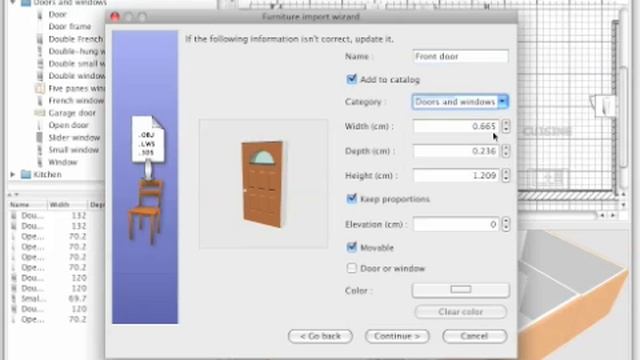The width and height of the screenshot is (640, 360).
Task: Click the Clear color button
Action: tap(460, 312)
